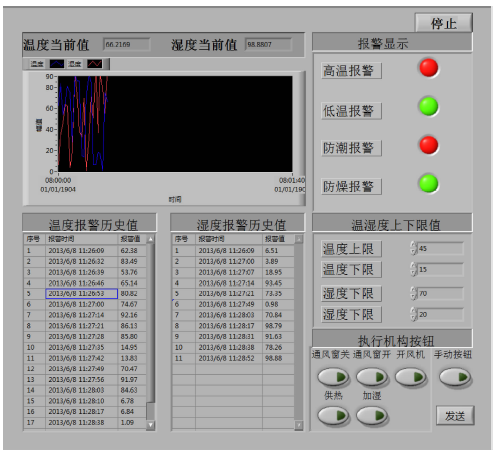Click the 停止 stop button

click(x=443, y=23)
